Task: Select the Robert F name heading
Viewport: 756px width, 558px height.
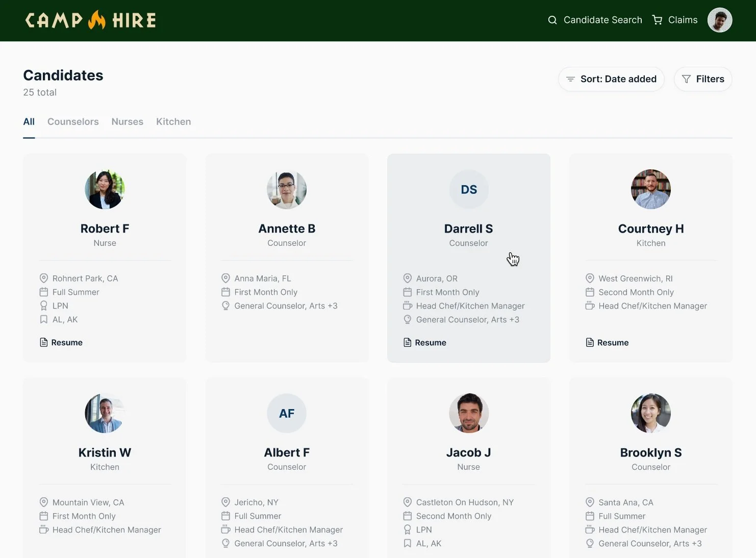Action: coord(105,229)
